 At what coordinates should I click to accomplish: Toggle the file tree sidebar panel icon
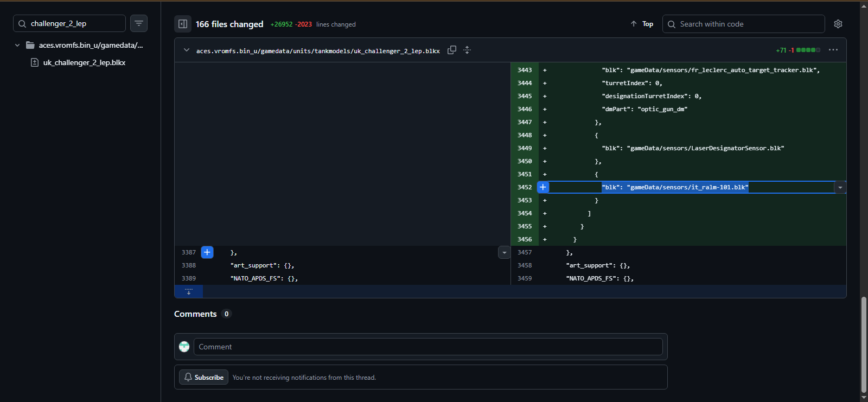pyautogui.click(x=183, y=24)
